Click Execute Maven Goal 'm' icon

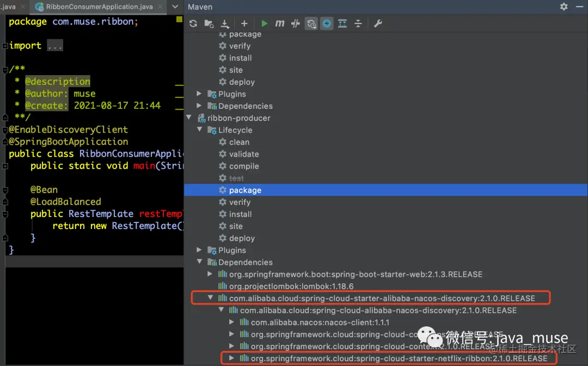pyautogui.click(x=280, y=23)
